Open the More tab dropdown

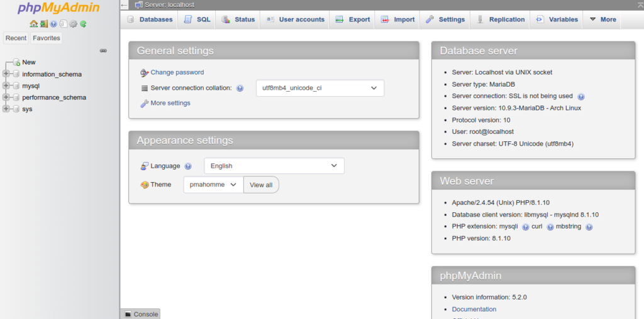pos(603,19)
